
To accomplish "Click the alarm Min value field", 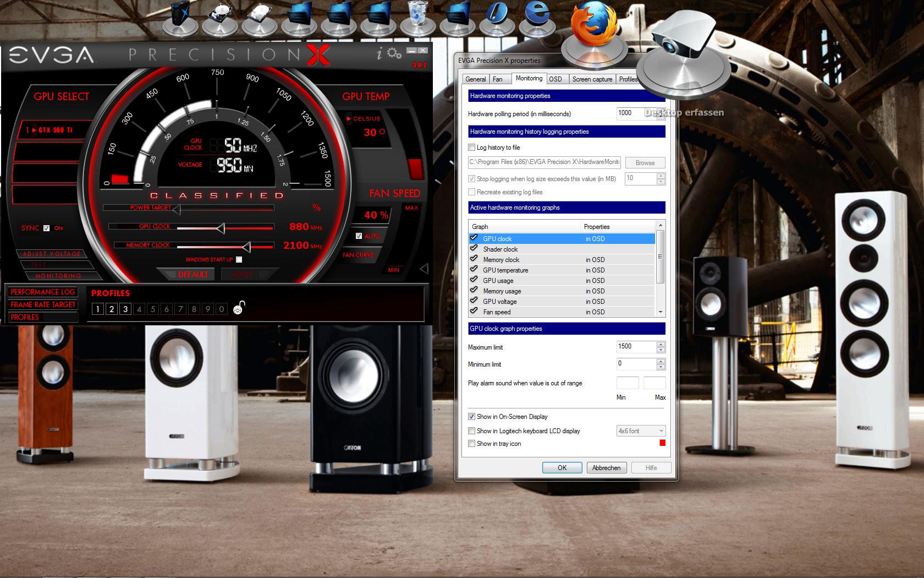I will [628, 383].
